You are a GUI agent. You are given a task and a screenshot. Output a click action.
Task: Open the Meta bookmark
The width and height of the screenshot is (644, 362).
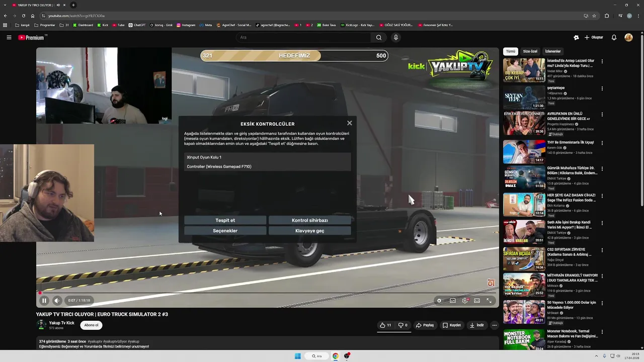(206, 25)
